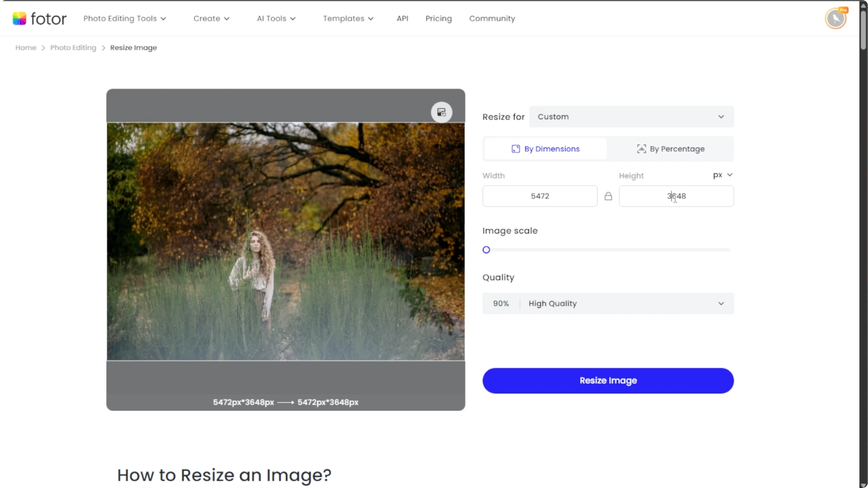Screen dimensions: 868x488
Task: Click the blue Resize Image button
Action: click(x=608, y=381)
